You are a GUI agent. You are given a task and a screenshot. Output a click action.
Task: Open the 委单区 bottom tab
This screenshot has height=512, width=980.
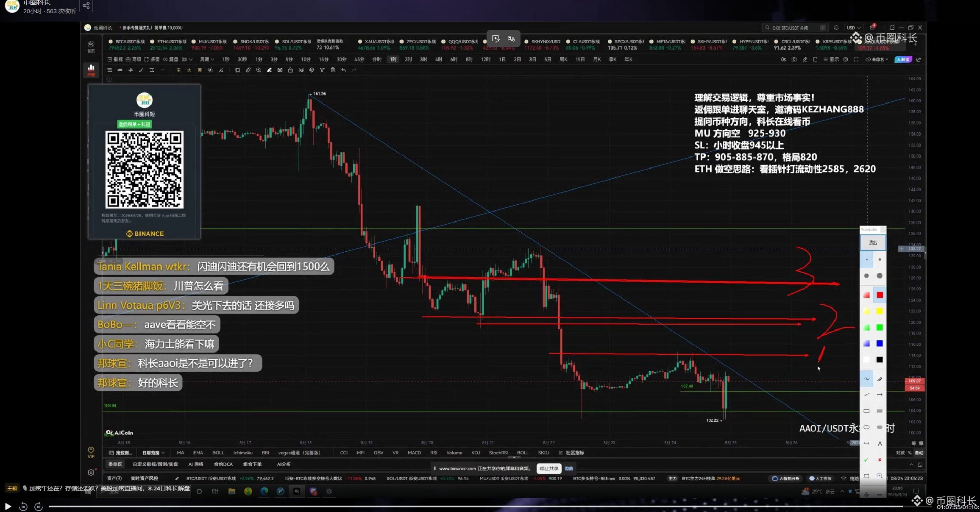coord(115,465)
